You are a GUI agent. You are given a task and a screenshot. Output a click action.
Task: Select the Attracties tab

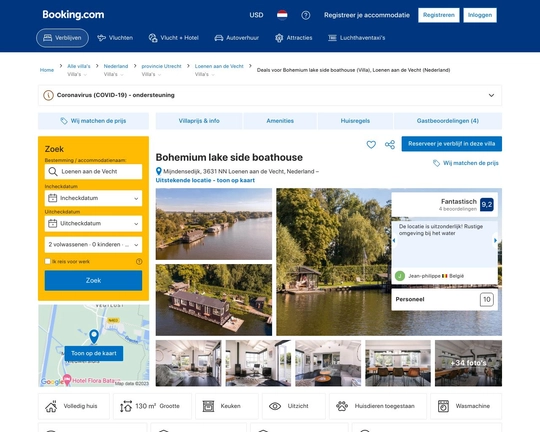(293, 38)
